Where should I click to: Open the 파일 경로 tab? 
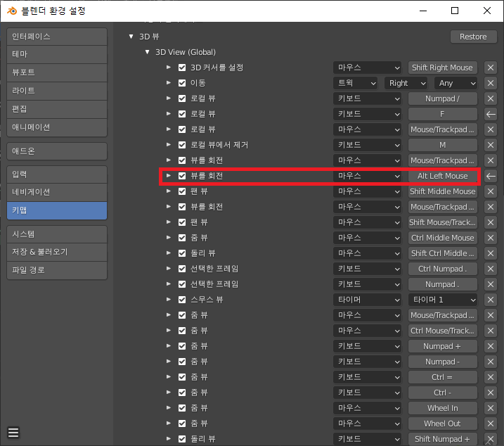coord(57,270)
